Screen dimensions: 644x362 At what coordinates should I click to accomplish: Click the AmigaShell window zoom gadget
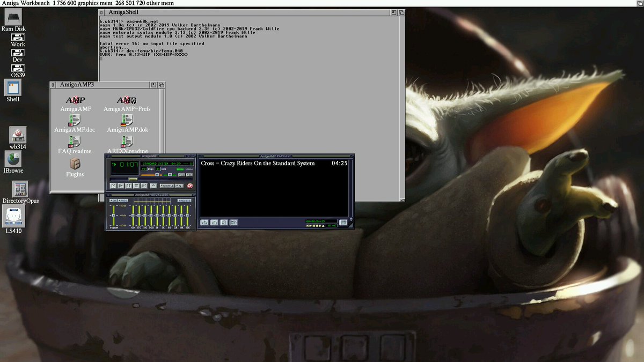(393, 12)
